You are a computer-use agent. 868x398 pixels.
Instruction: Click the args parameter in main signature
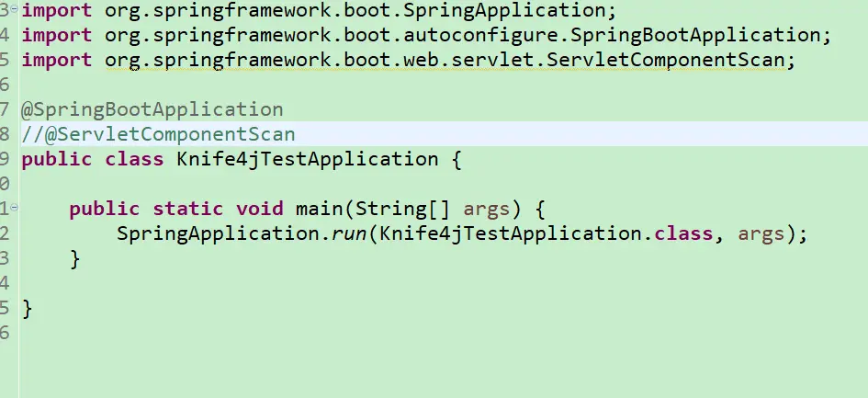(x=487, y=209)
